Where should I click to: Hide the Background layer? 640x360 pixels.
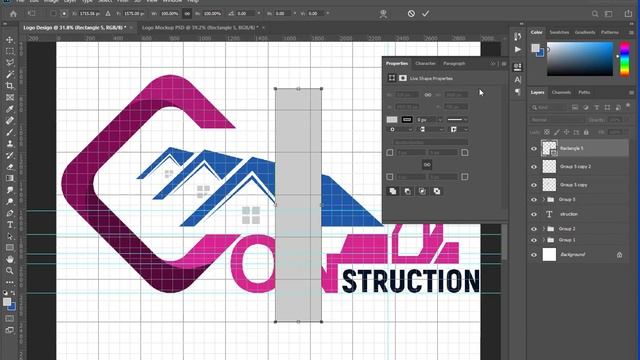point(534,255)
